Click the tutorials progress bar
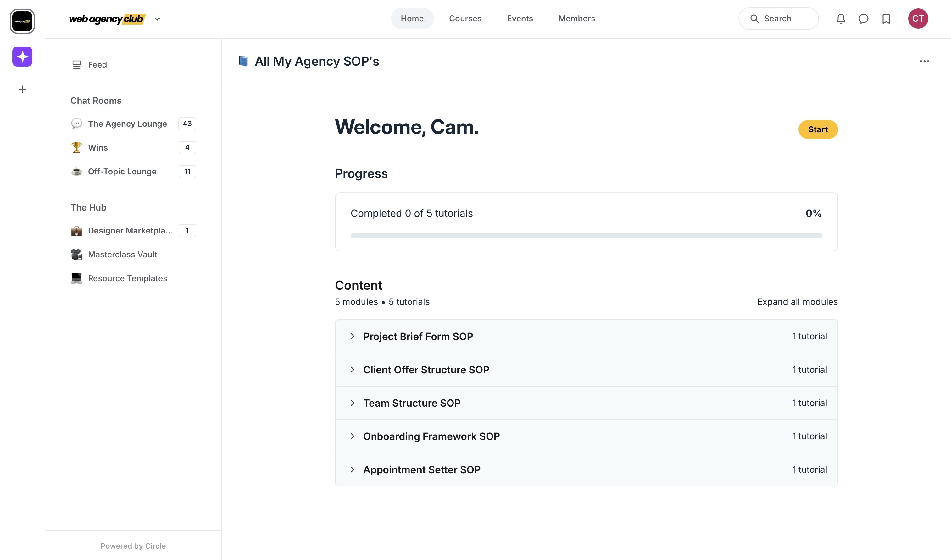This screenshot has height=560, width=951. click(x=586, y=236)
